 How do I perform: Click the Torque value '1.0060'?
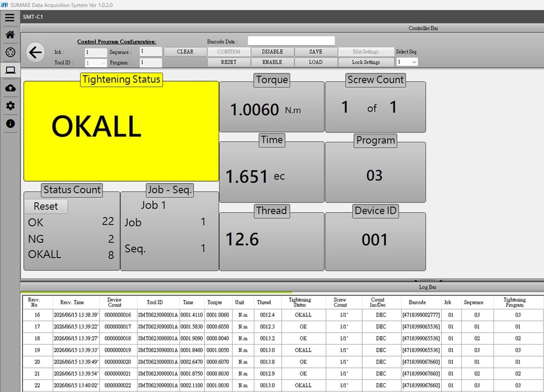pos(255,110)
